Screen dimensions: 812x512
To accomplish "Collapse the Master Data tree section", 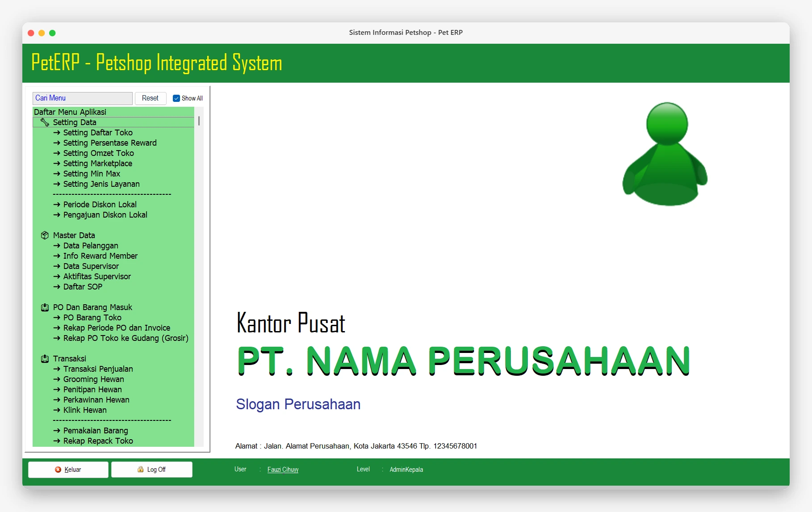I will click(74, 235).
